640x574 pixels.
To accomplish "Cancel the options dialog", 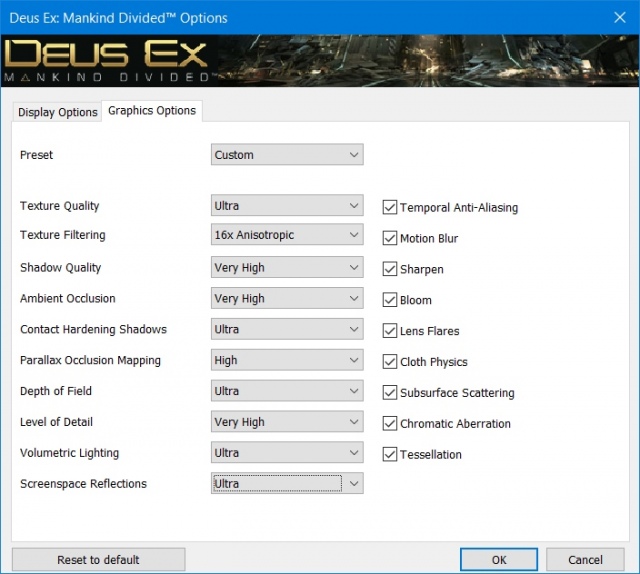I will (585, 559).
